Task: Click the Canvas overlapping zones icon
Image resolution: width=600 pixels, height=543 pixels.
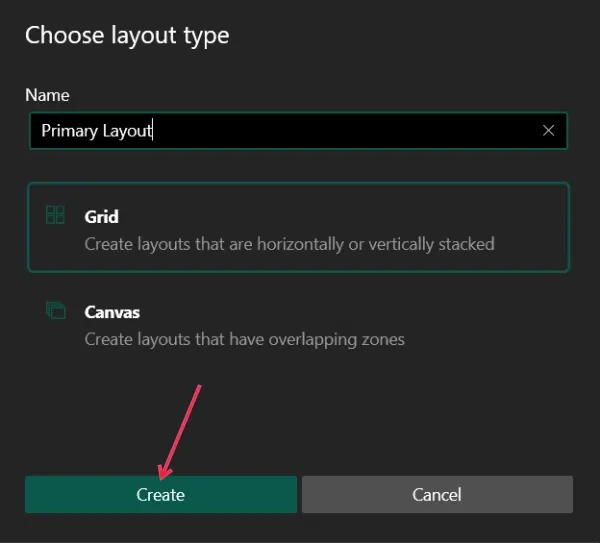Action: [55, 311]
